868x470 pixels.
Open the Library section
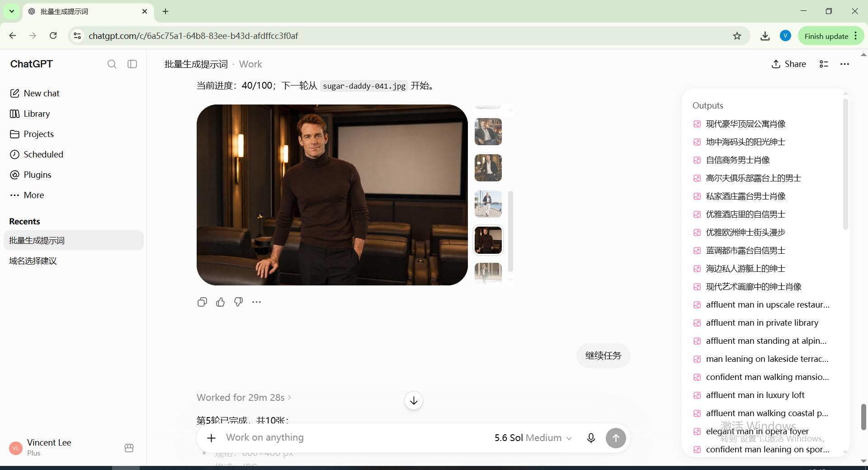coord(73,114)
